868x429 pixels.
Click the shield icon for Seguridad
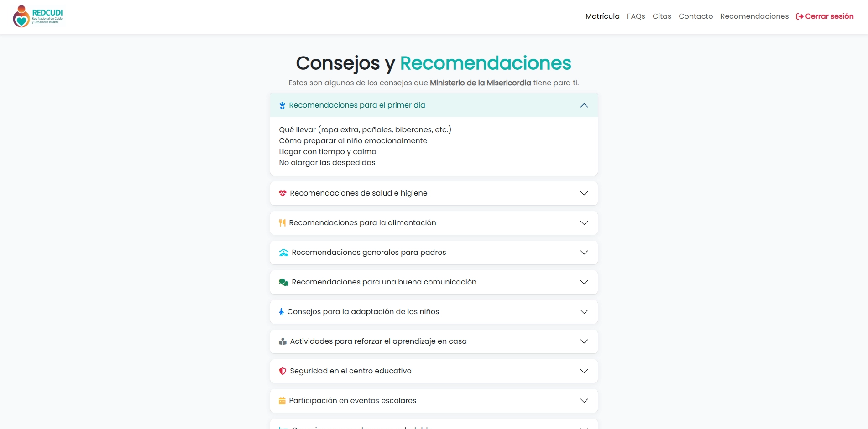tap(282, 371)
